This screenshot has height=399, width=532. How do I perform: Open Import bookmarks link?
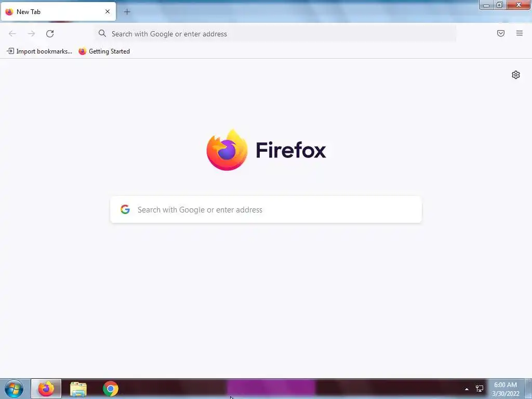39,51
